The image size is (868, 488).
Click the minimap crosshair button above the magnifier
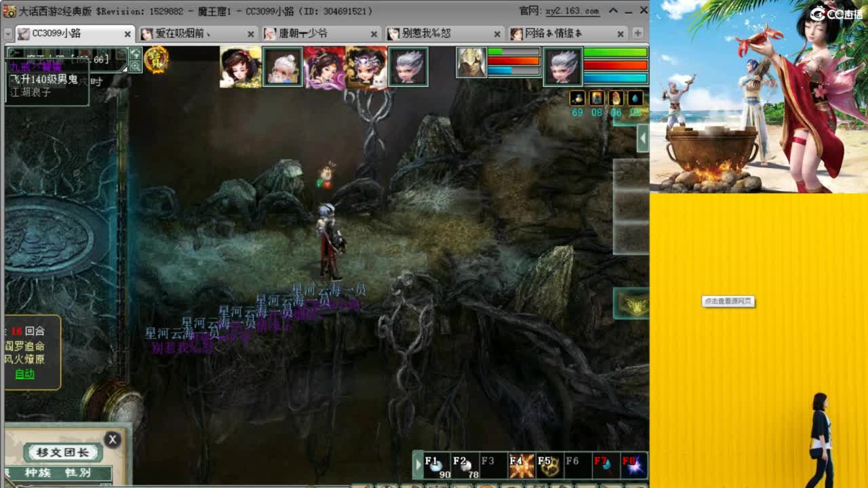coord(136,54)
